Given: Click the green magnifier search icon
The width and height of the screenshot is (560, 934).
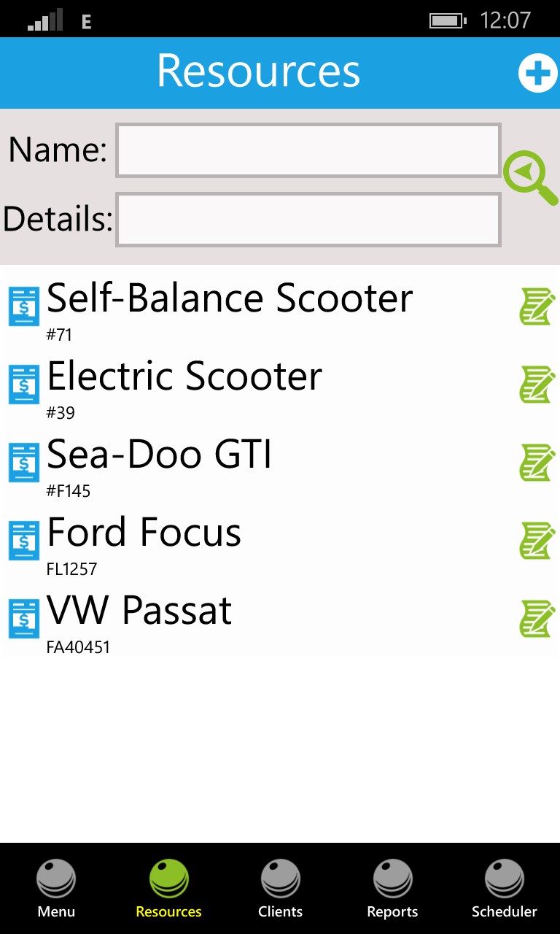Looking at the screenshot, I should (x=529, y=177).
